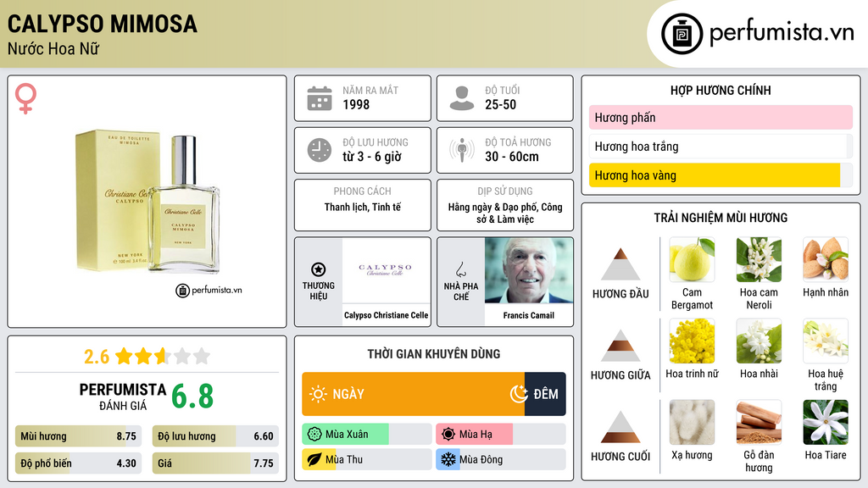Click the Mùa Thu season bar
868x488 pixels.
(x=366, y=459)
